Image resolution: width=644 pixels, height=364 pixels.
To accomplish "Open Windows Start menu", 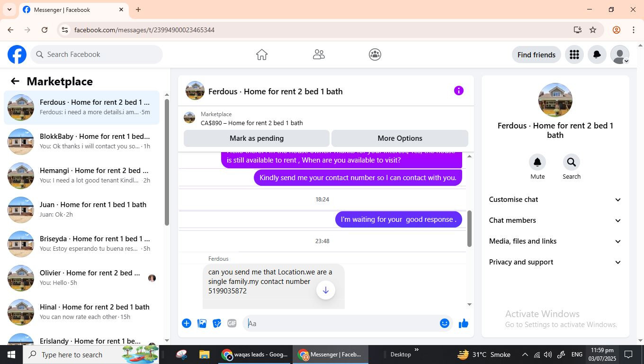I will [x=11, y=355].
